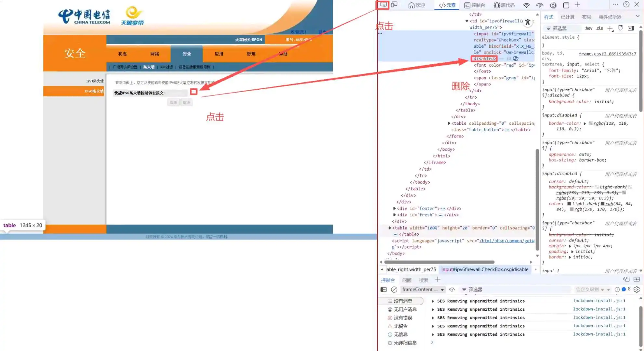Create a live expression with eye icon

click(x=452, y=290)
